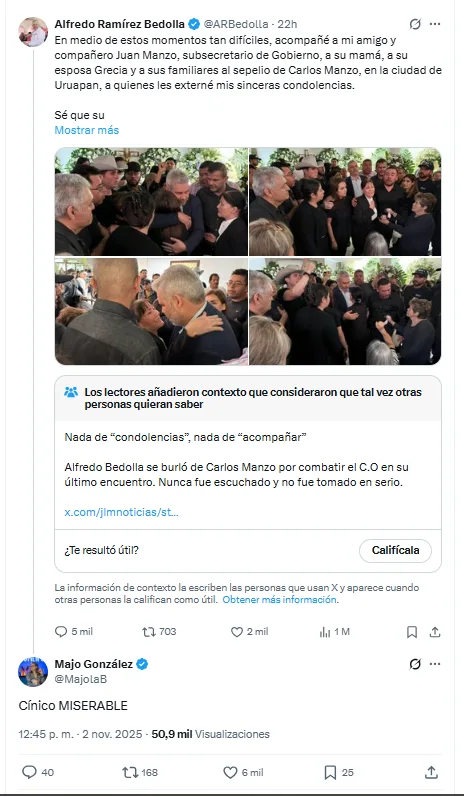Click the Grok icon on Bedolla's post

[415, 24]
